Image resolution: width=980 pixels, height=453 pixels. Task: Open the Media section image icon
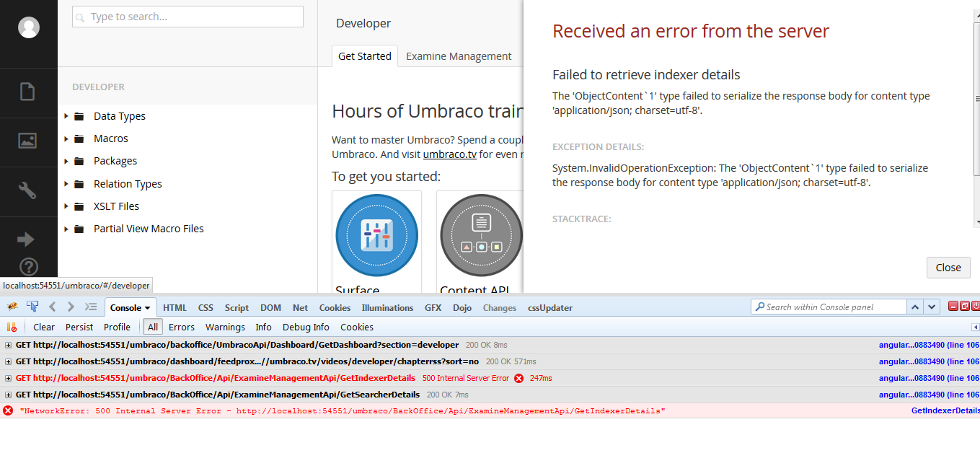[27, 141]
